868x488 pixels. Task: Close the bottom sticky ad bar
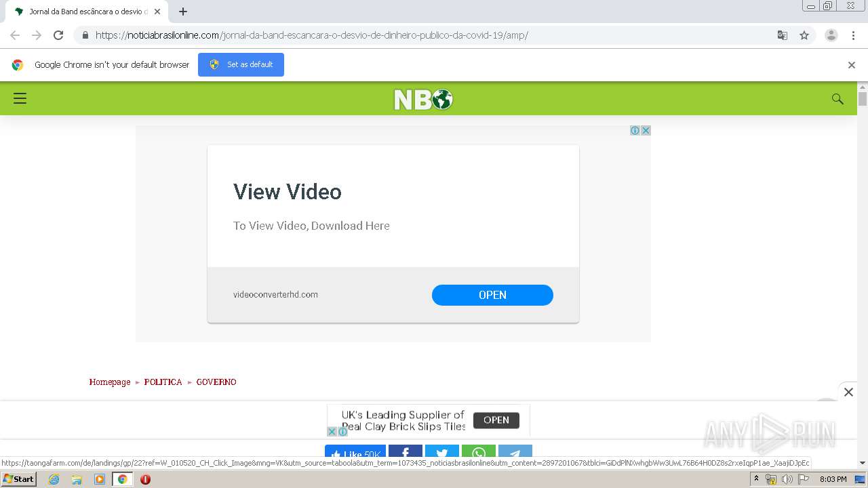click(x=848, y=392)
